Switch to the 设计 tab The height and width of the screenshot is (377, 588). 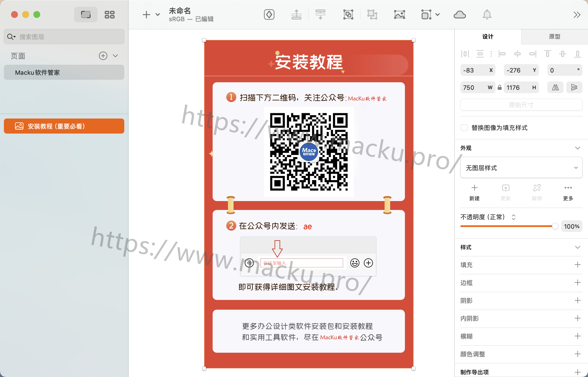click(x=488, y=37)
